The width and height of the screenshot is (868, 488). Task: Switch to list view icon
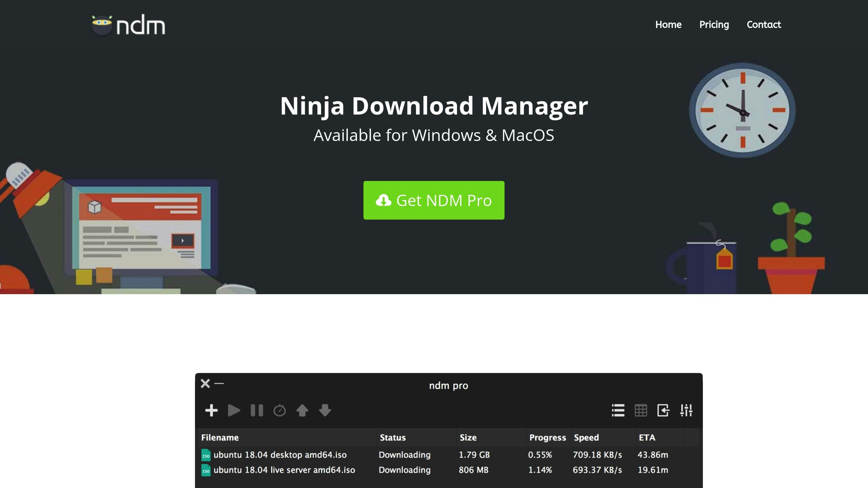click(x=618, y=410)
